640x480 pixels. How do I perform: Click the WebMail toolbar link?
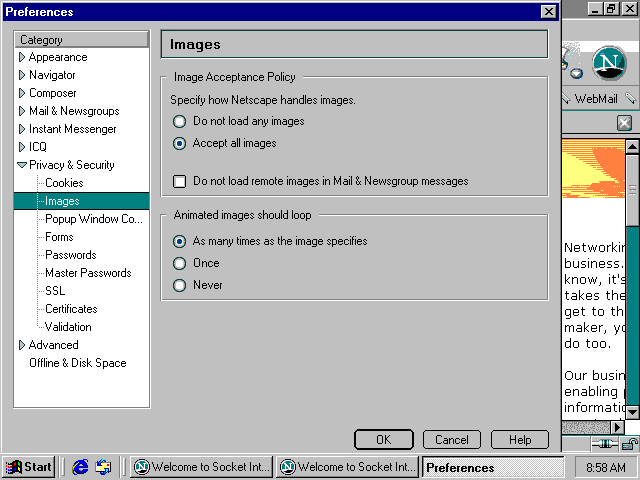point(596,99)
